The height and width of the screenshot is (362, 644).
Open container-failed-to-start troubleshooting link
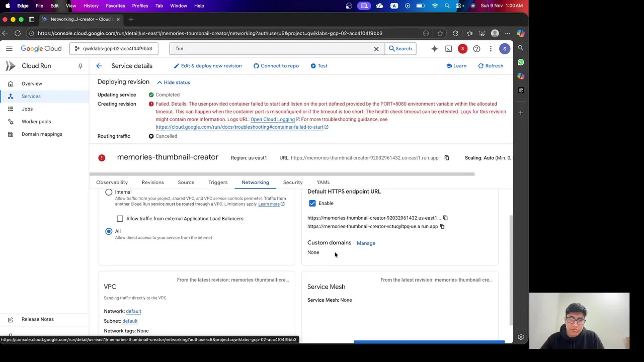(242, 127)
